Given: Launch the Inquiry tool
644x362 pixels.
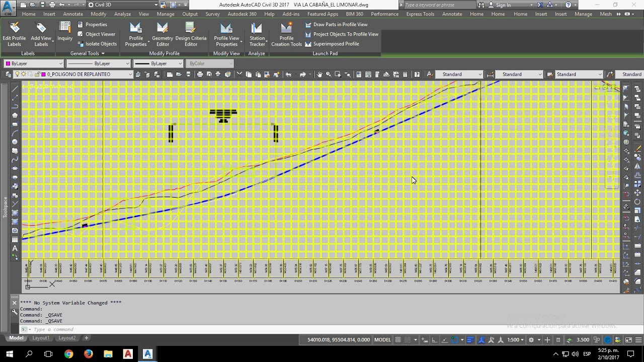Looking at the screenshot, I should [x=65, y=31].
